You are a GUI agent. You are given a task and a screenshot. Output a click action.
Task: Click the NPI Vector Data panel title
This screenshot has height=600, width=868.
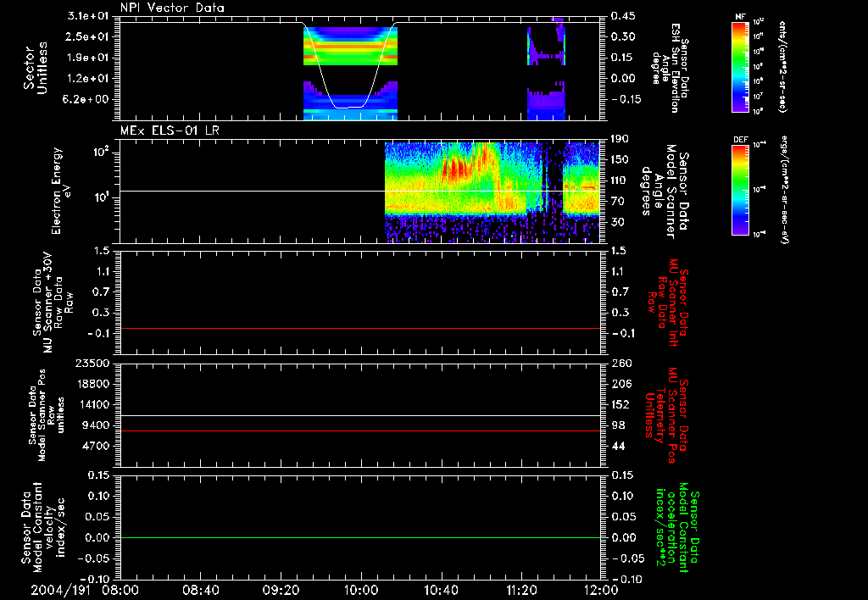[172, 8]
